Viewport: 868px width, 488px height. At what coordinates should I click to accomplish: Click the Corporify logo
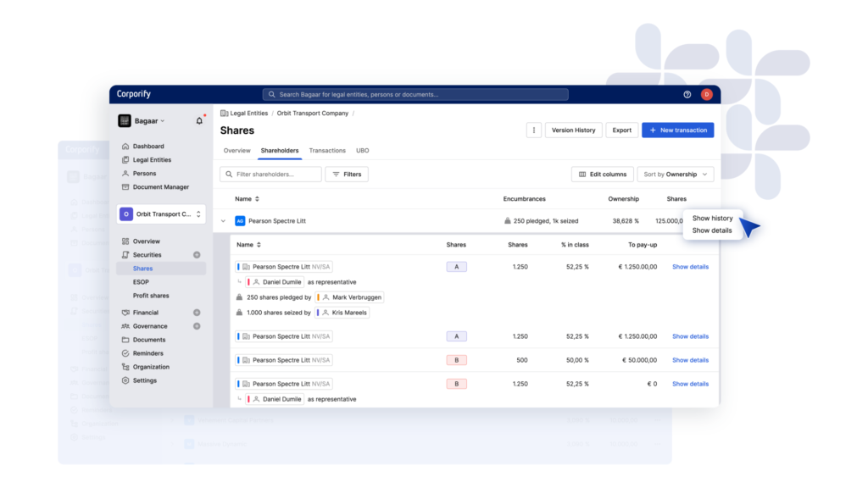pyautogui.click(x=133, y=94)
